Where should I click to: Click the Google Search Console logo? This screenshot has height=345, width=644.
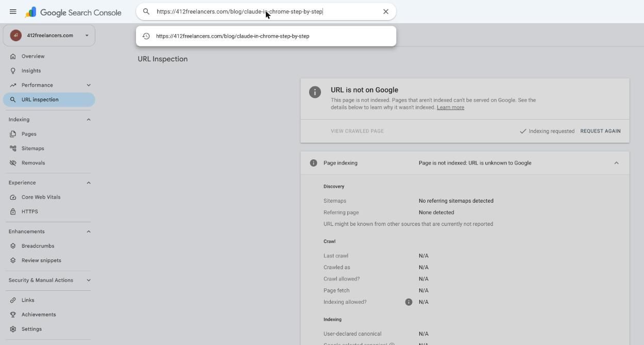73,12
